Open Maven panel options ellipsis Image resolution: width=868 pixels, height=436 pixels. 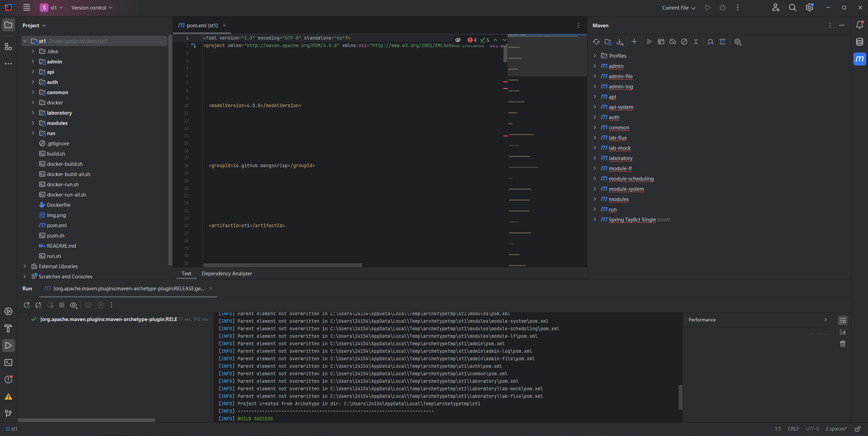pos(830,25)
